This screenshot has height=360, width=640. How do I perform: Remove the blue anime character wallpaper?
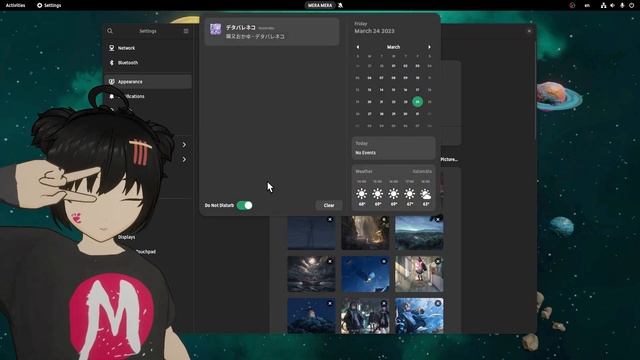(x=438, y=303)
